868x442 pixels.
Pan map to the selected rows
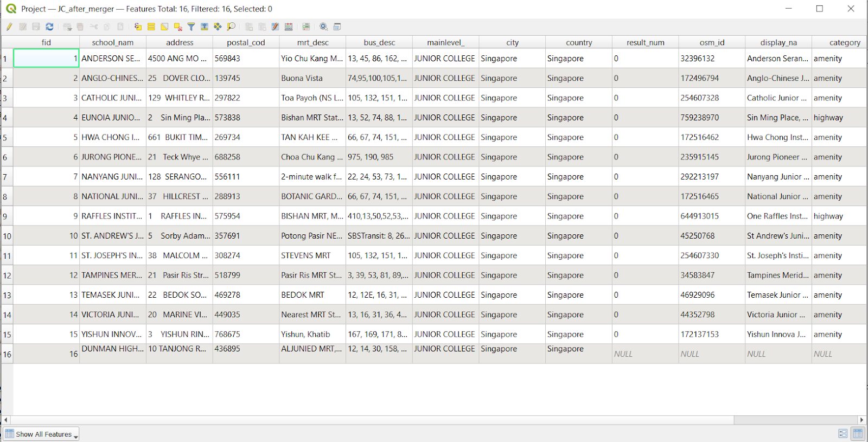click(x=218, y=27)
